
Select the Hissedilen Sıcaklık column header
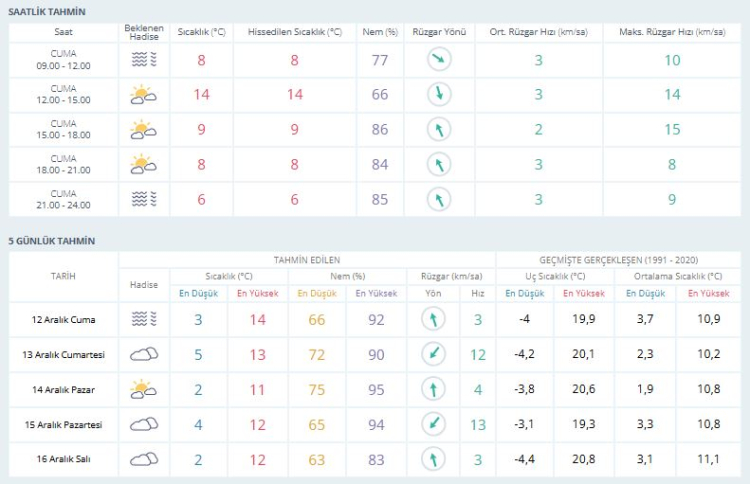tap(295, 32)
